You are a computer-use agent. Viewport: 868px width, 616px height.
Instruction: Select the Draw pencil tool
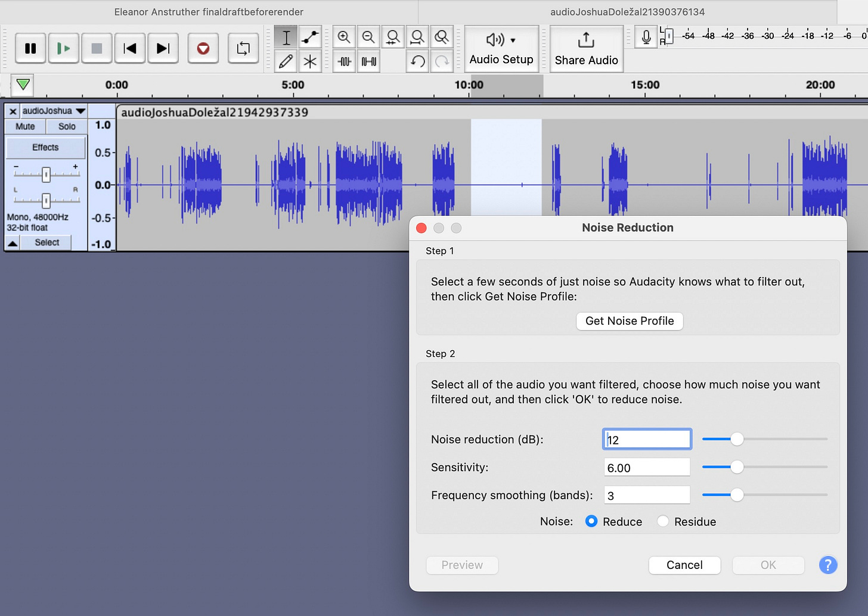286,61
